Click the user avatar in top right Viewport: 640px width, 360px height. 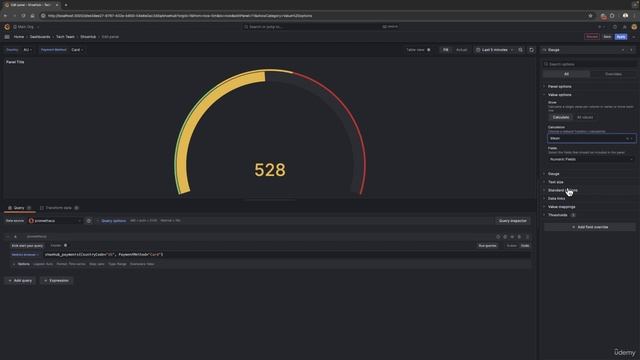coord(634,27)
